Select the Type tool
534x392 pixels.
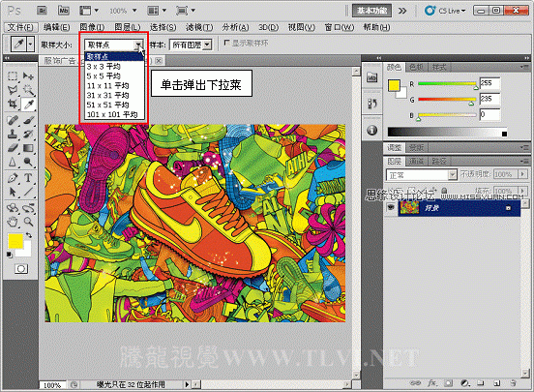tap(28, 178)
